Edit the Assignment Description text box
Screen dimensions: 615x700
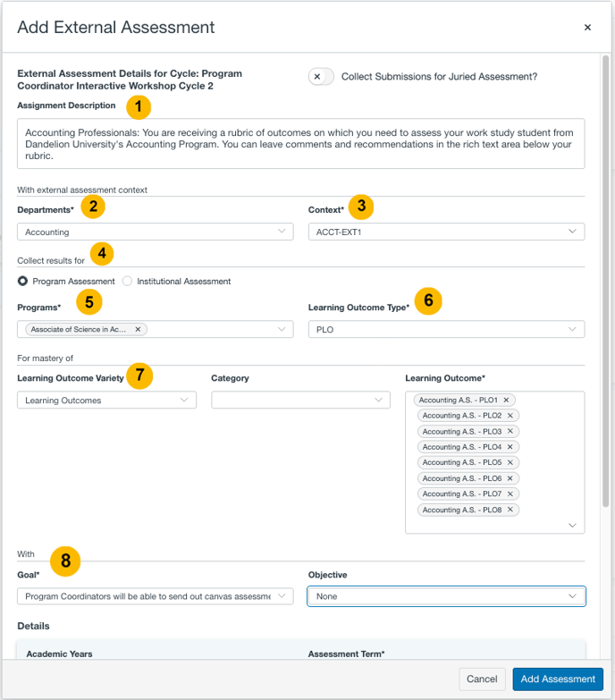[x=301, y=144]
